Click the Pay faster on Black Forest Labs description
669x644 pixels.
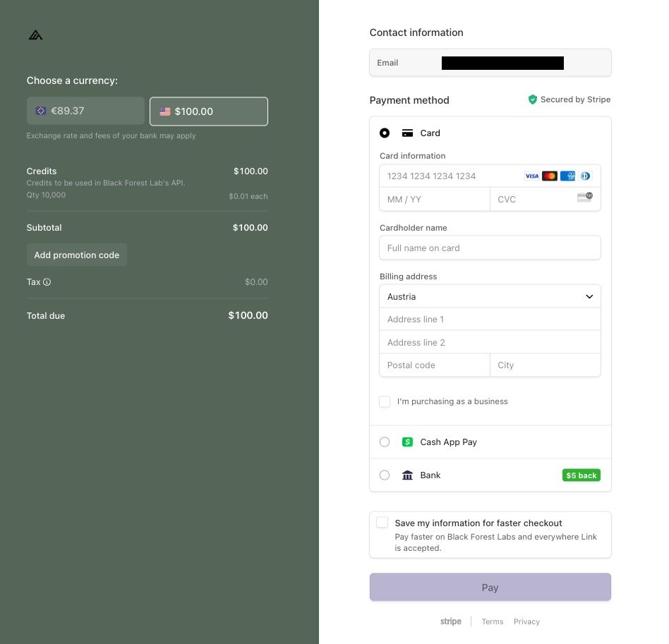(495, 542)
